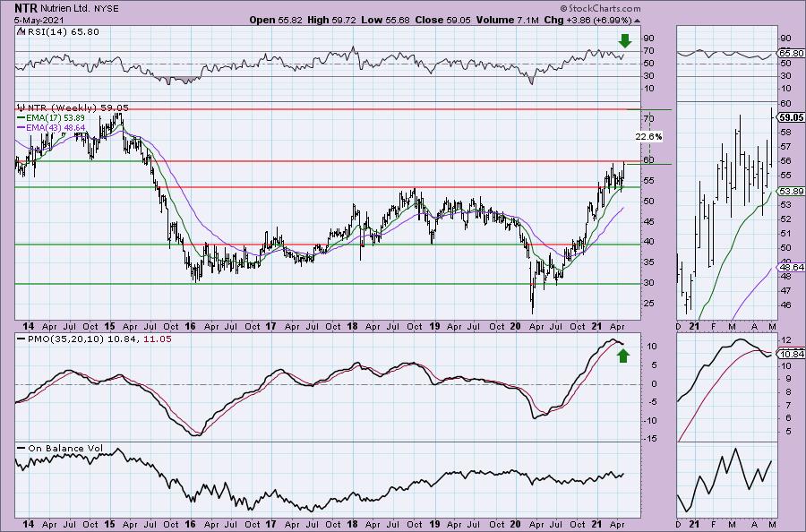Screen dimensions: 806x532
Task: Click the RSI(14) 65.80 indicator label
Action: [63, 31]
